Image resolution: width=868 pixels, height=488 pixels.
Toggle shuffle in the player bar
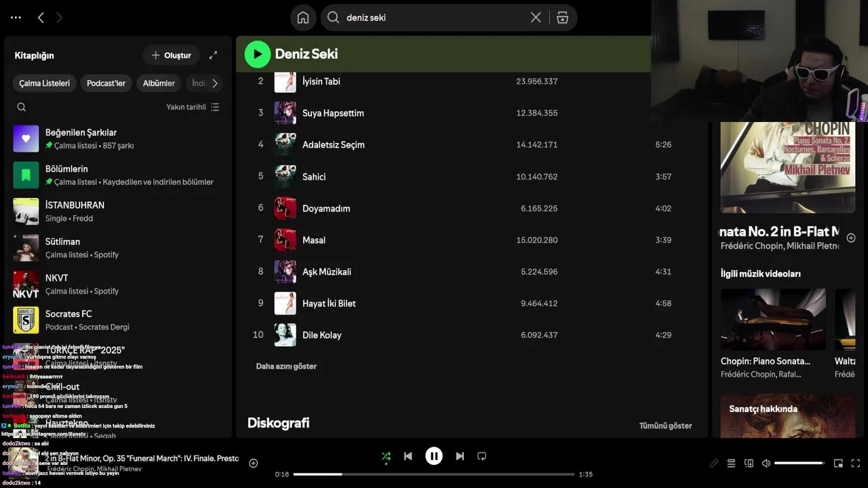[386, 457]
